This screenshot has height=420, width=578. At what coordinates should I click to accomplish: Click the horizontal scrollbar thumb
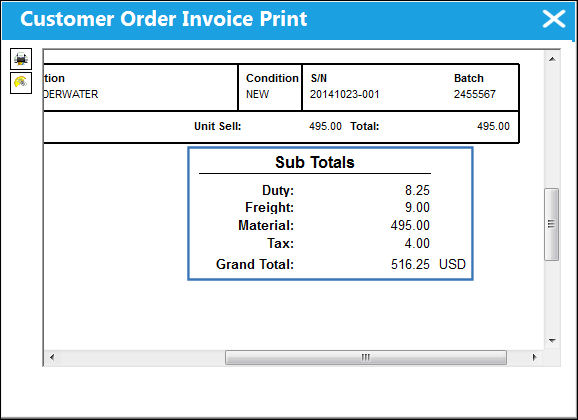point(366,357)
